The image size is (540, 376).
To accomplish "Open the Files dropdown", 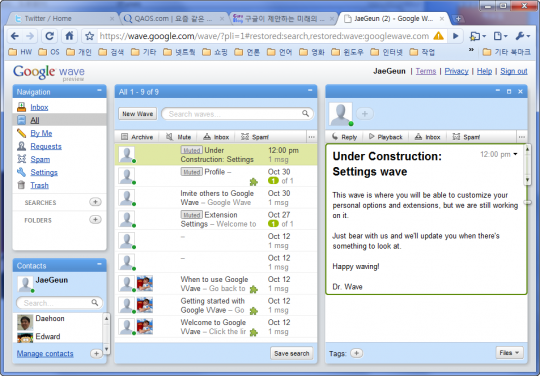I will (509, 353).
